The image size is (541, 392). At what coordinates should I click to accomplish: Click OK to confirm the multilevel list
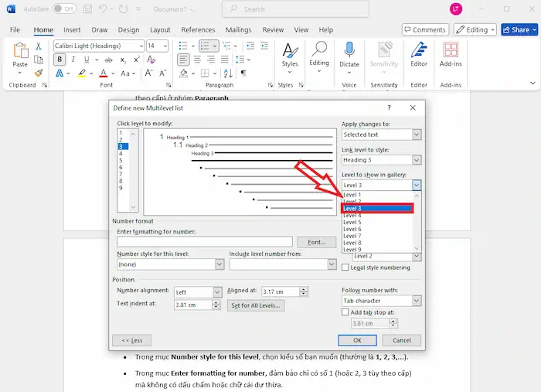click(357, 340)
